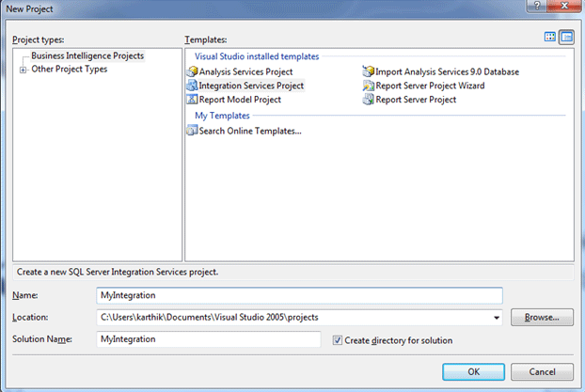The image size is (585, 392).
Task: Select 'Report Server Project' template text
Action: (x=416, y=100)
